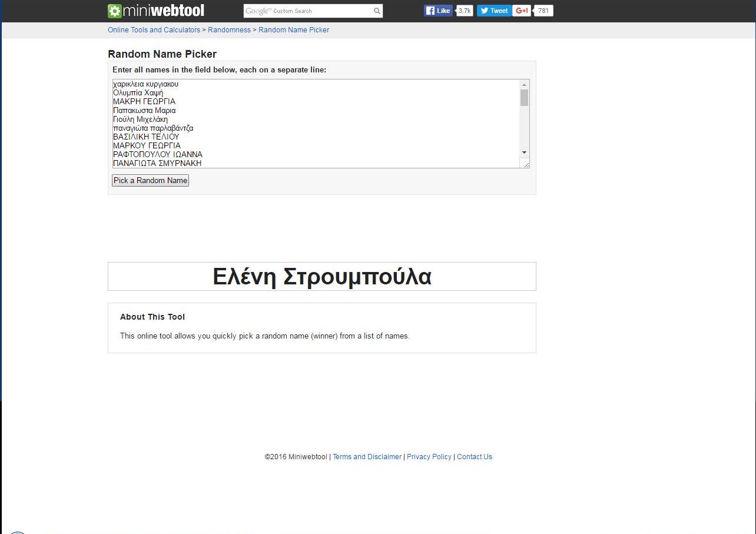Click the name χαρικλεια κυργιακου in the list
The image size is (756, 534).
tap(145, 84)
